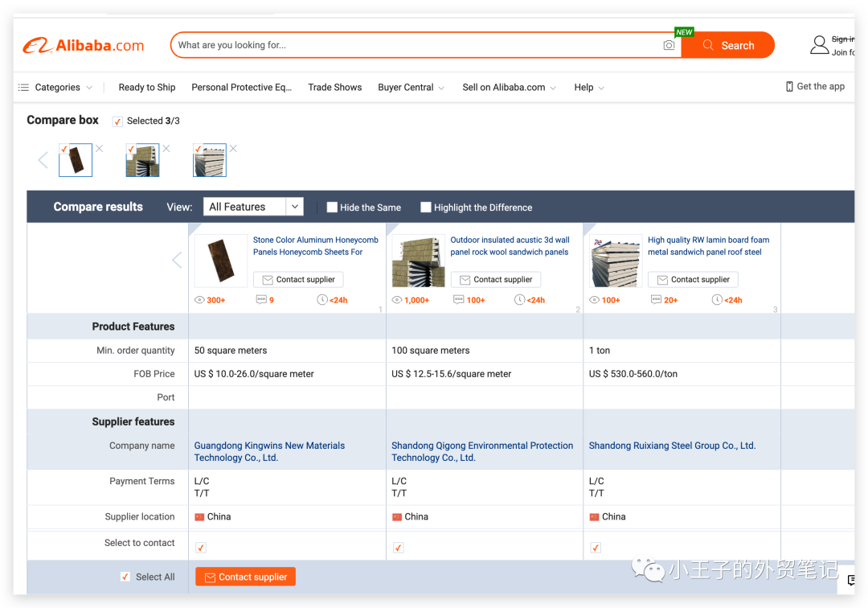868x608 pixels.
Task: Click the camera image search icon
Action: tap(669, 46)
